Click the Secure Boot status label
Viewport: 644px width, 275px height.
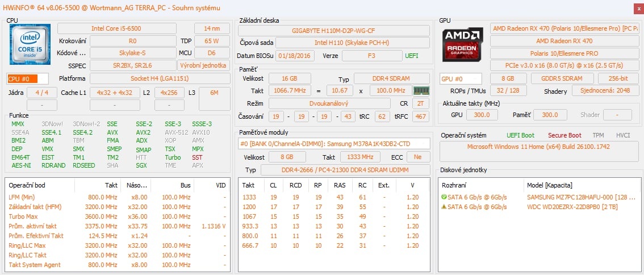coord(564,135)
